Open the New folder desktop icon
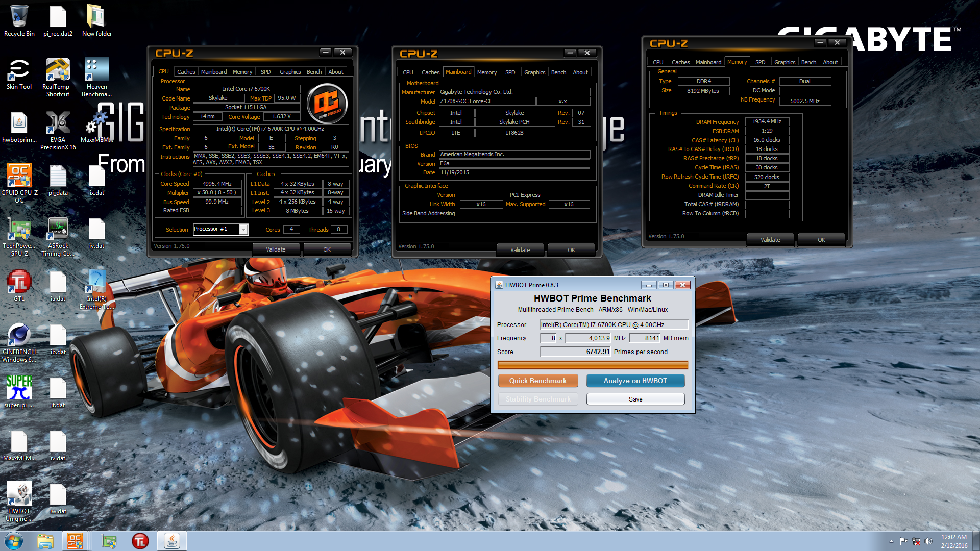Viewport: 980px width, 551px height. coord(96,20)
